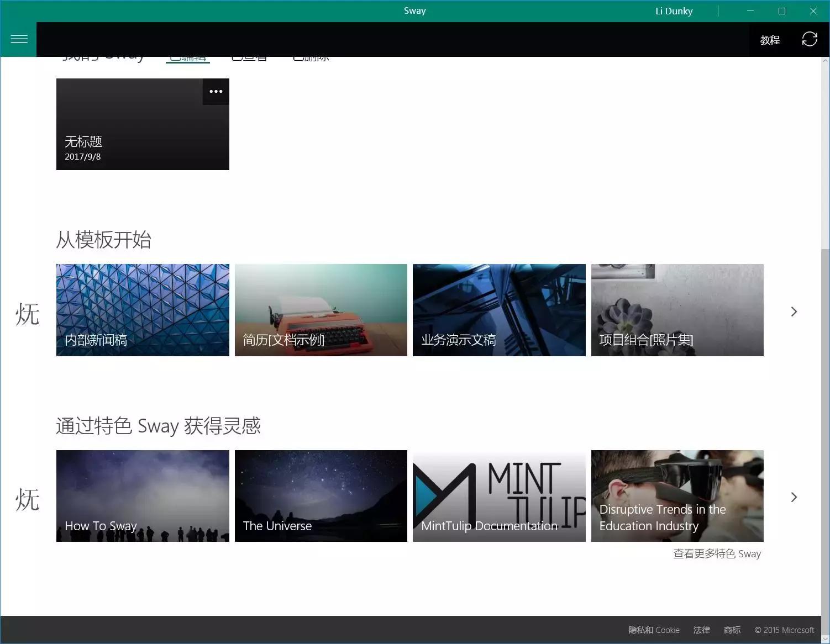This screenshot has width=830, height=644.
Task: Expand the featured Sways row with the right chevron
Action: [x=794, y=497]
